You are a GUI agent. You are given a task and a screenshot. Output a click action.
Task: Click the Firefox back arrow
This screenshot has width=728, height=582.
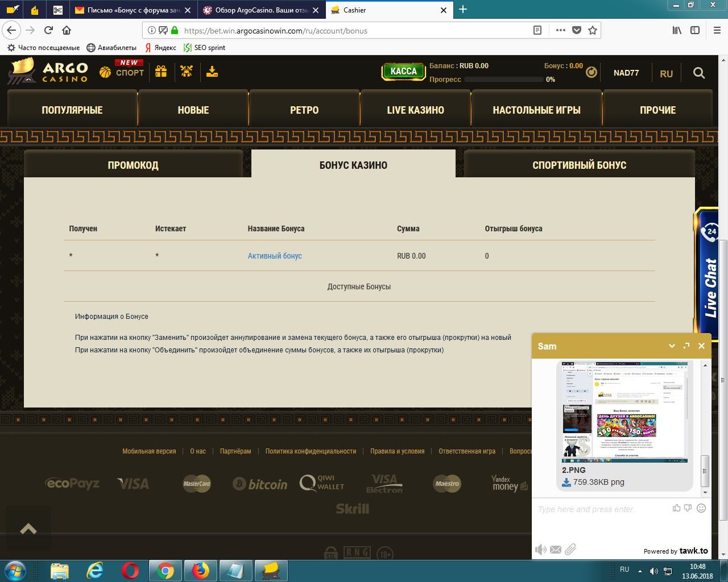click(x=12, y=31)
